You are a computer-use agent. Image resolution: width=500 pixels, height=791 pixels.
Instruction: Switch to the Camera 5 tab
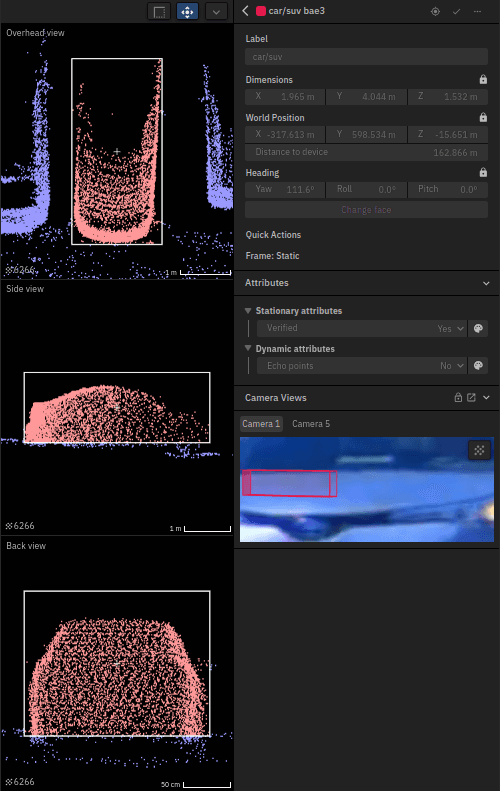pos(311,424)
